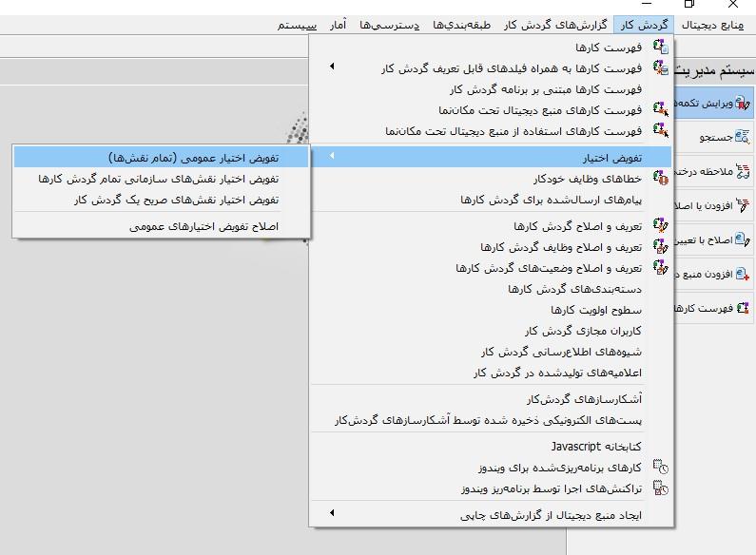Screen dimensions: 756x555
Task: Expand the تفویض اختیار submenu arrow
Action: [330, 157]
